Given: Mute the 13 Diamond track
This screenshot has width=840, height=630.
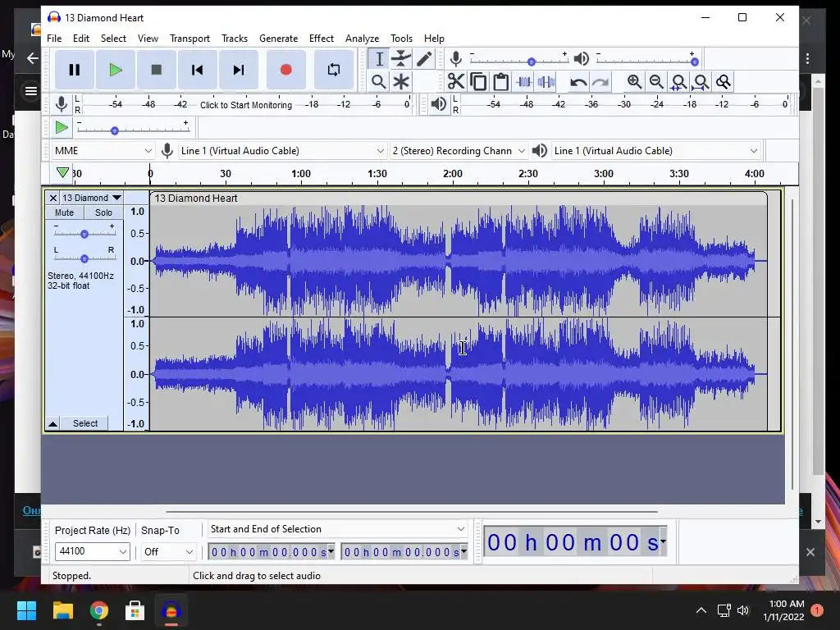Looking at the screenshot, I should (64, 212).
